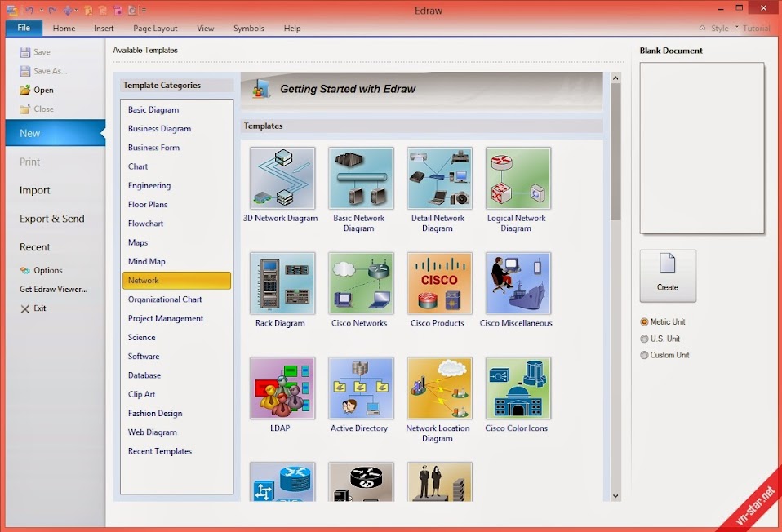The width and height of the screenshot is (782, 532).
Task: Open the Print section
Action: (29, 162)
